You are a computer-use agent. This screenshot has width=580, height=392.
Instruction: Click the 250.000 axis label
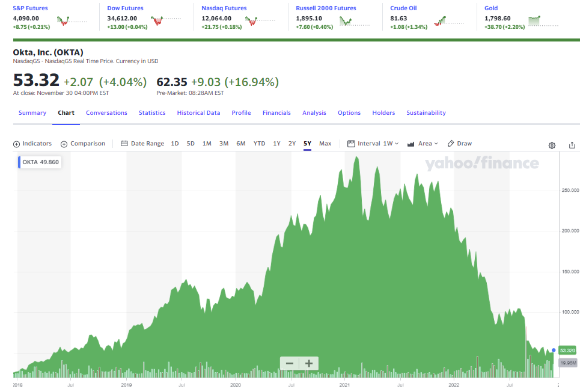pos(570,190)
